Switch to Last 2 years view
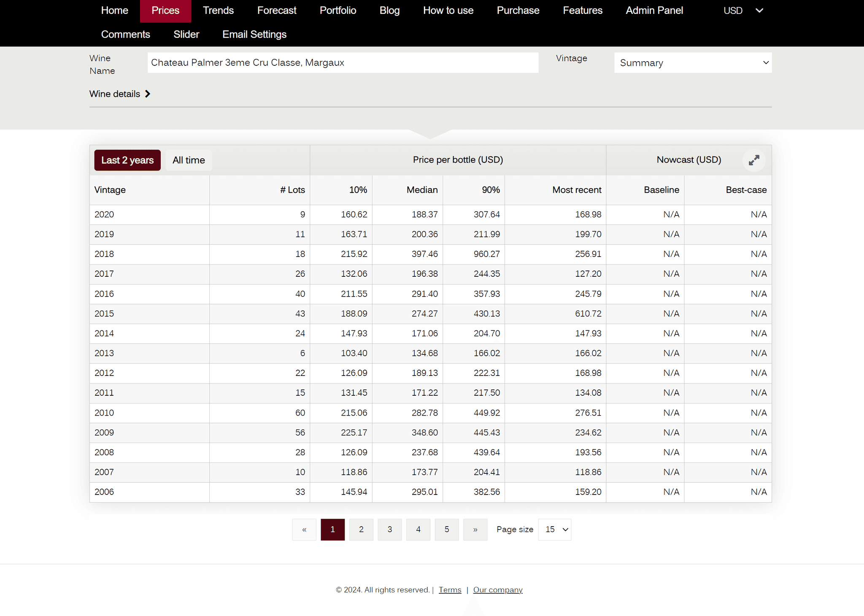864x616 pixels. pos(127,160)
